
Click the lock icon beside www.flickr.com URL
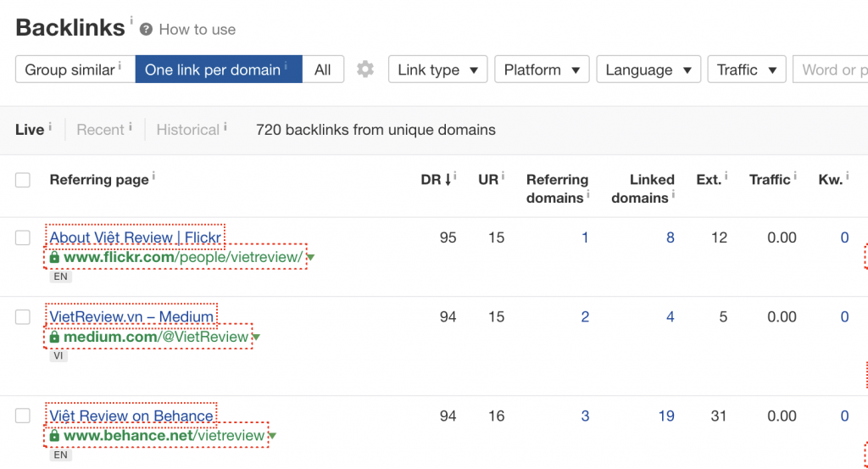54,257
